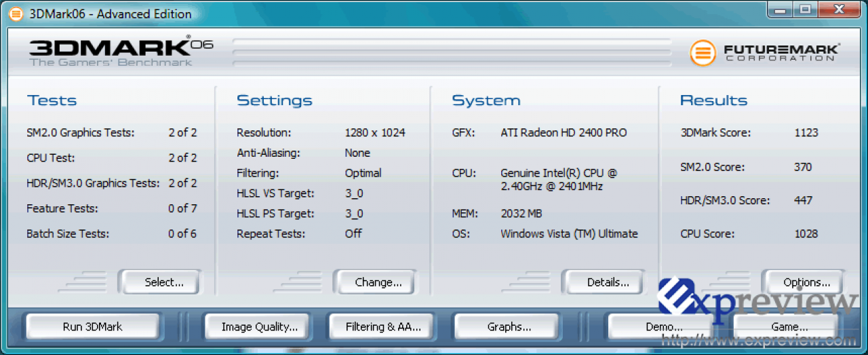Screen dimensions: 868x355
Task: Click the 3DMark Score value 1123
Action: [x=806, y=133]
